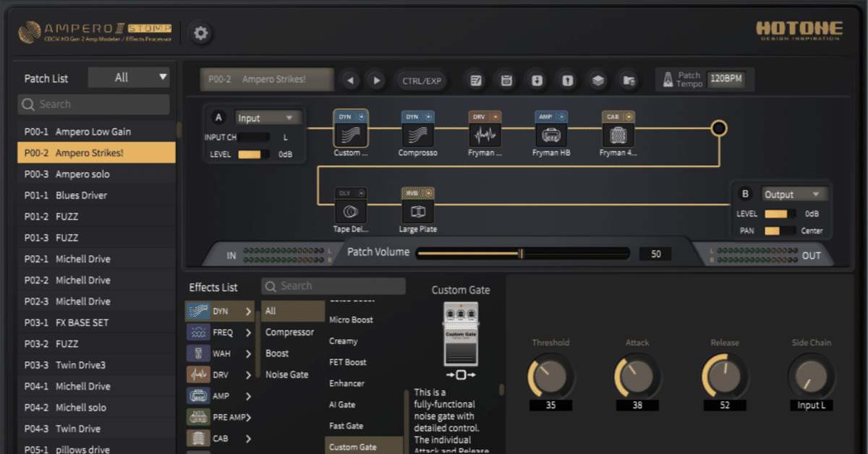This screenshot has width=868, height=454.
Task: Open the Patch List All dropdown
Action: pos(129,77)
